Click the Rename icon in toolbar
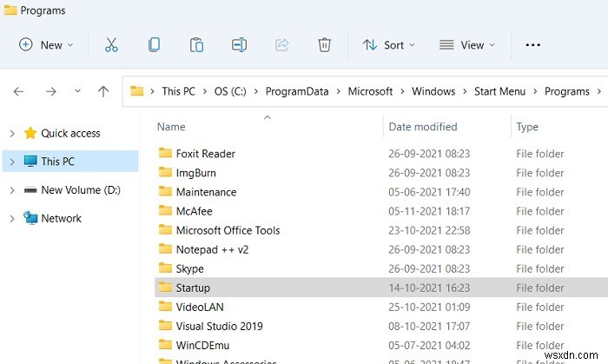This screenshot has width=608, height=364. click(x=239, y=45)
